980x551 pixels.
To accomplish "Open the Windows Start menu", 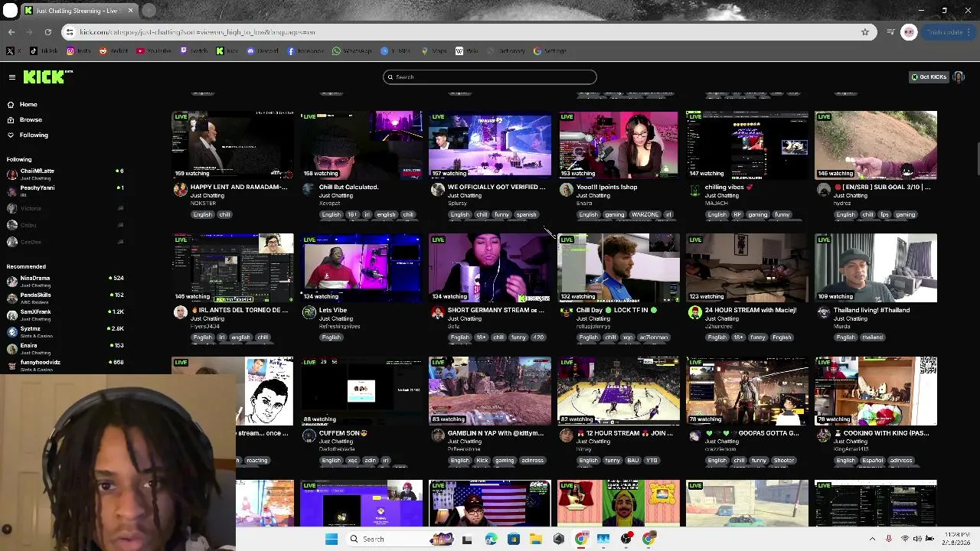I will tap(332, 539).
